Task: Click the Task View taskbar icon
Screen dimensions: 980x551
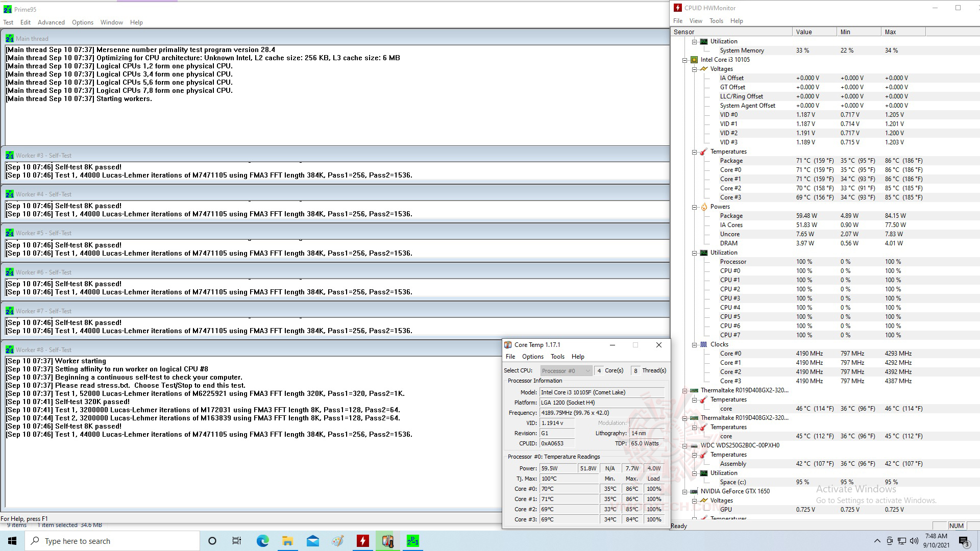Action: (x=237, y=541)
